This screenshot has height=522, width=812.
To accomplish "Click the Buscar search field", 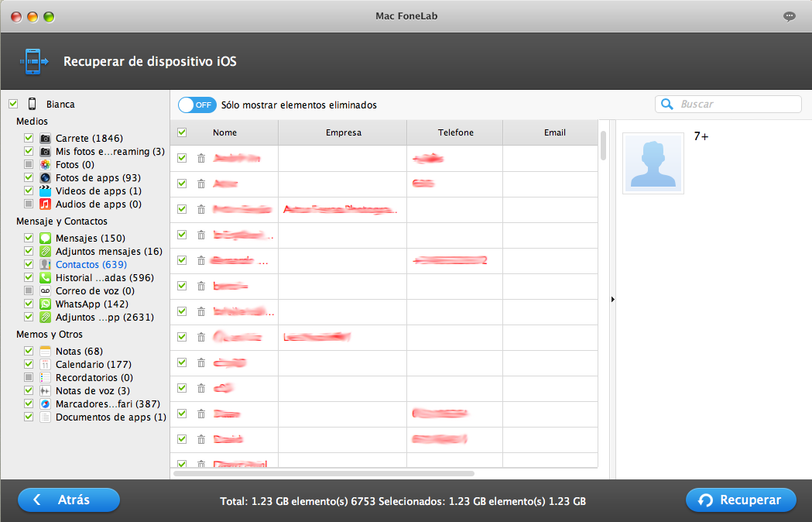I will [x=728, y=105].
